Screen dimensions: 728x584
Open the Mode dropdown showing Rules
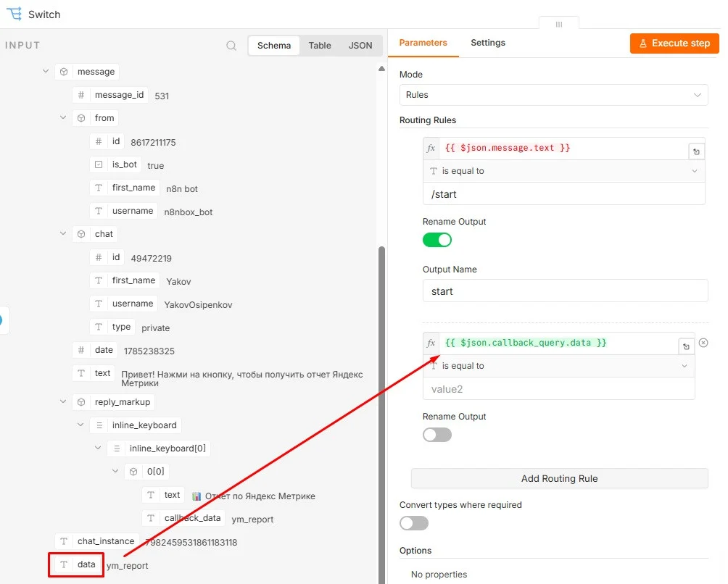(553, 95)
